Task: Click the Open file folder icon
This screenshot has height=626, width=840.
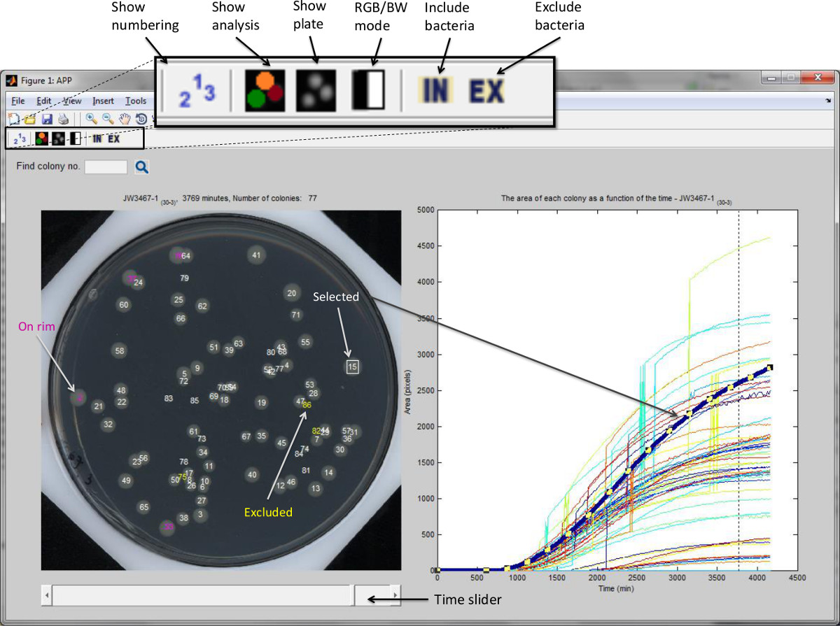Action: tap(31, 119)
